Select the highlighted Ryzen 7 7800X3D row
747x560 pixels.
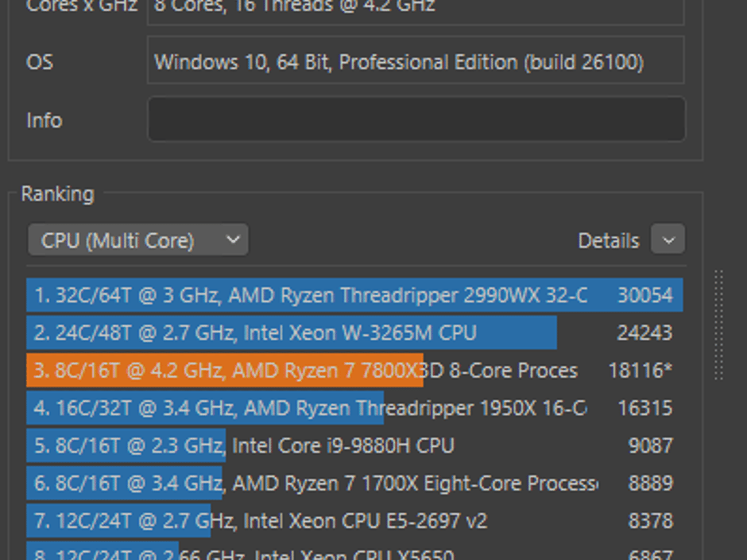pyautogui.click(x=355, y=370)
